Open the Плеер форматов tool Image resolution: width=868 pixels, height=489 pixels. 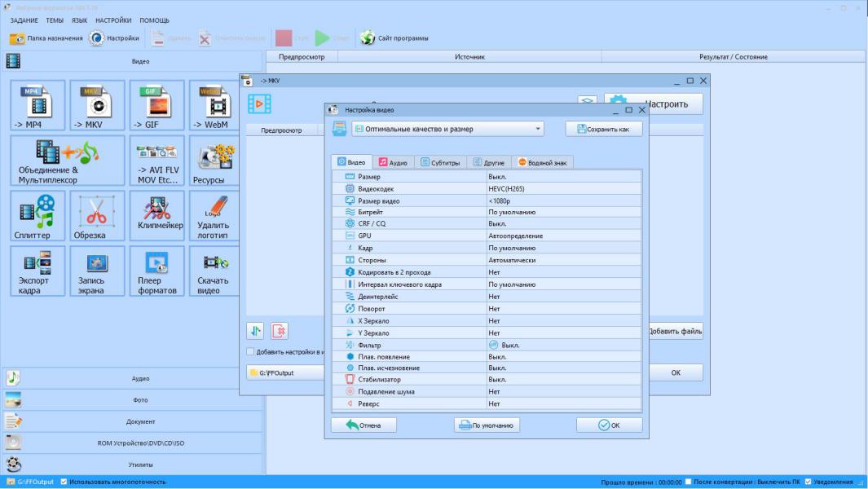click(157, 271)
